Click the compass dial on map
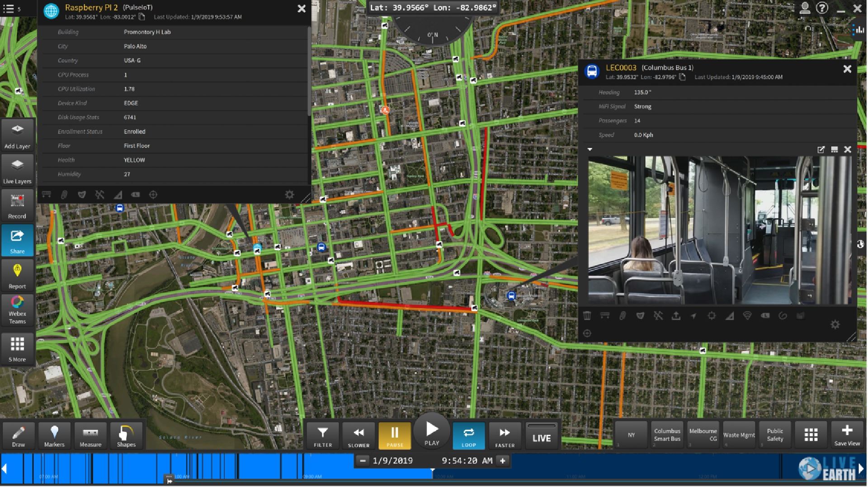This screenshot has height=488, width=868. click(x=432, y=30)
